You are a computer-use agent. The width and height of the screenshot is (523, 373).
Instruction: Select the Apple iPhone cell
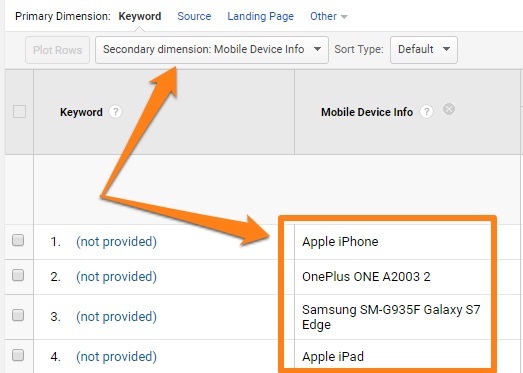(340, 242)
